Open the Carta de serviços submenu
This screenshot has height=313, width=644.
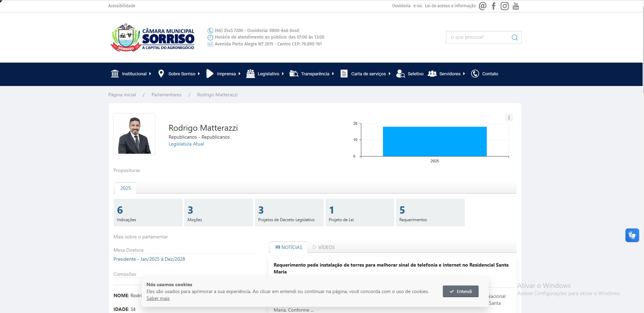pyautogui.click(x=366, y=74)
